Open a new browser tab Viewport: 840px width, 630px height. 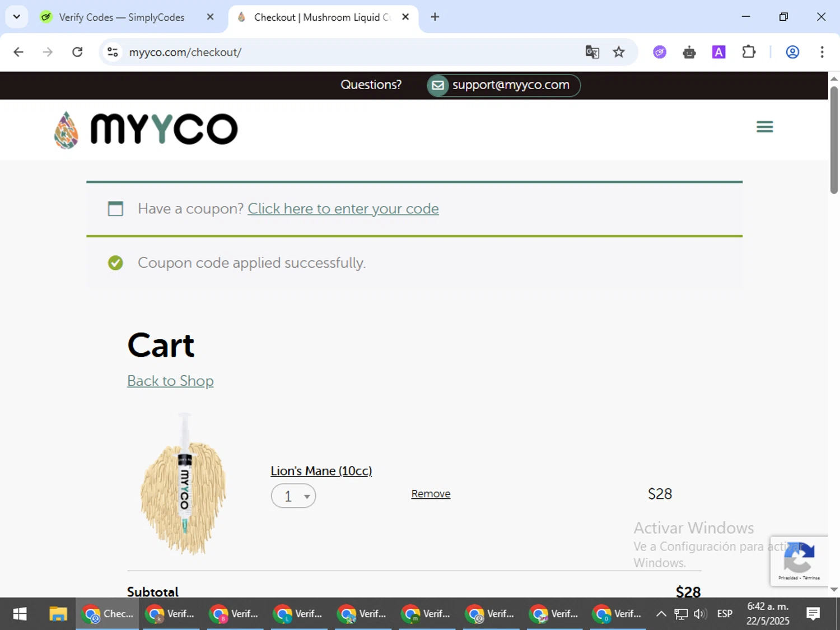click(x=435, y=17)
